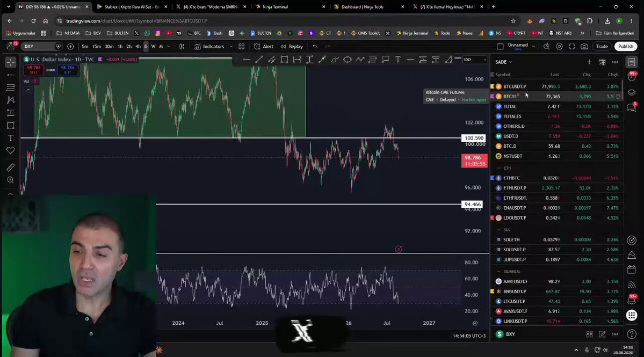Select the rectangle shape drawing tool
The image size is (644, 357).
pos(284,60)
